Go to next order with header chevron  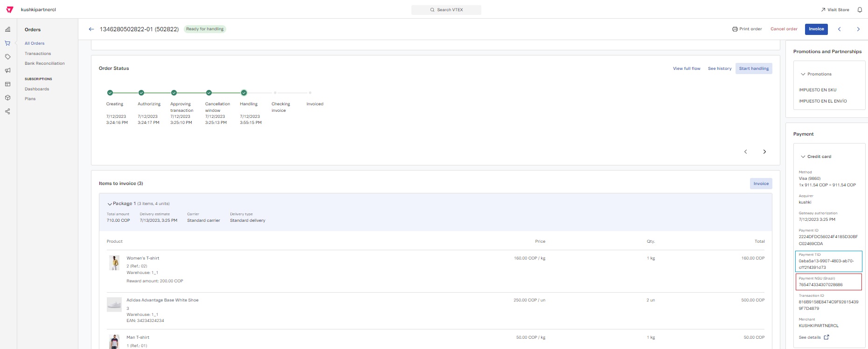tap(858, 29)
